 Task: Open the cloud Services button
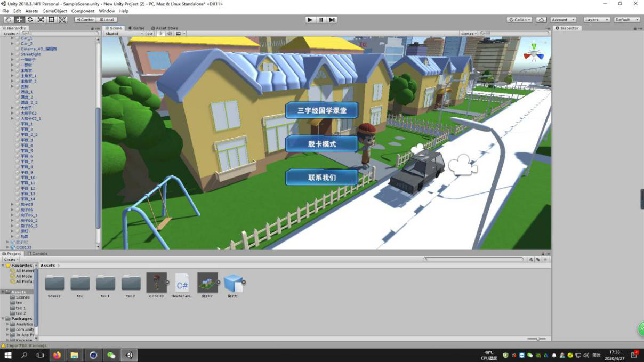(x=541, y=20)
